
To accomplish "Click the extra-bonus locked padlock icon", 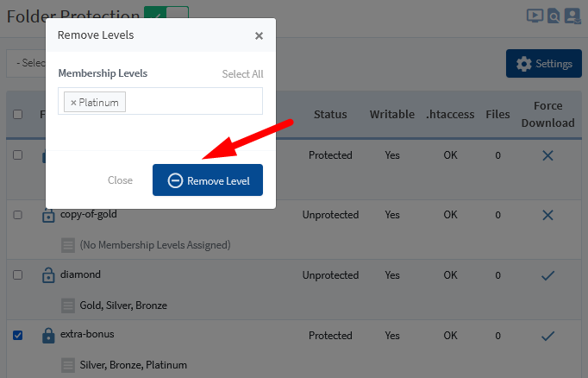I will point(48,335).
